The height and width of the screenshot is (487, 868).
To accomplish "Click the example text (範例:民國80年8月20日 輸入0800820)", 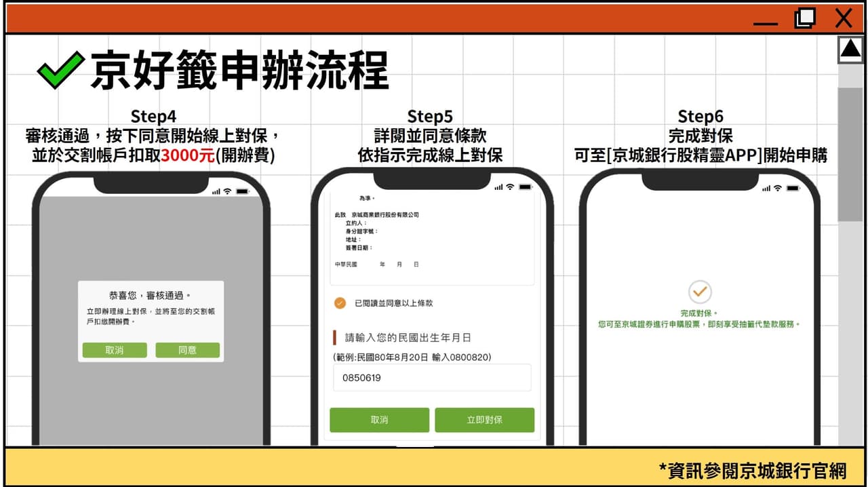I will click(x=413, y=357).
